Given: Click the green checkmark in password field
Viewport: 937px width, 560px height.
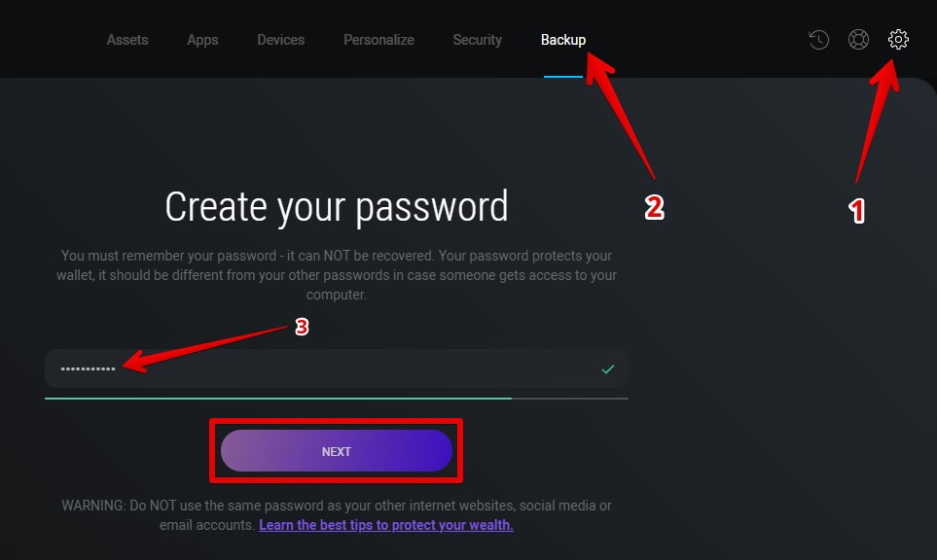Looking at the screenshot, I should pos(608,369).
